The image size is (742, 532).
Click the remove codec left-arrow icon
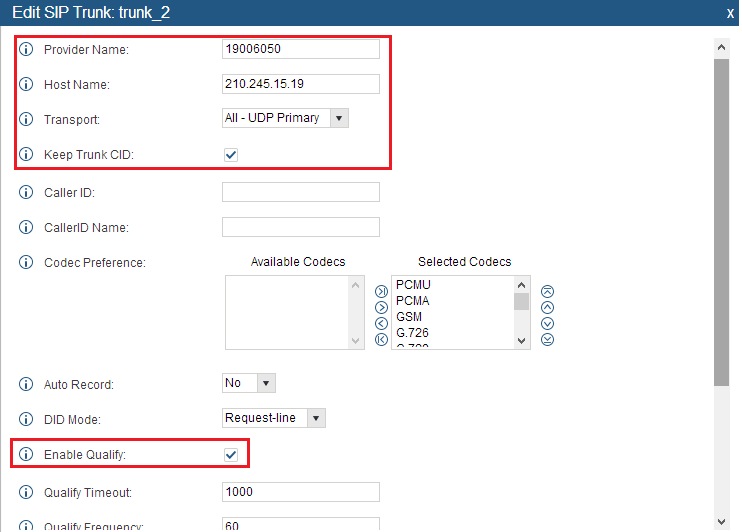coord(380,323)
